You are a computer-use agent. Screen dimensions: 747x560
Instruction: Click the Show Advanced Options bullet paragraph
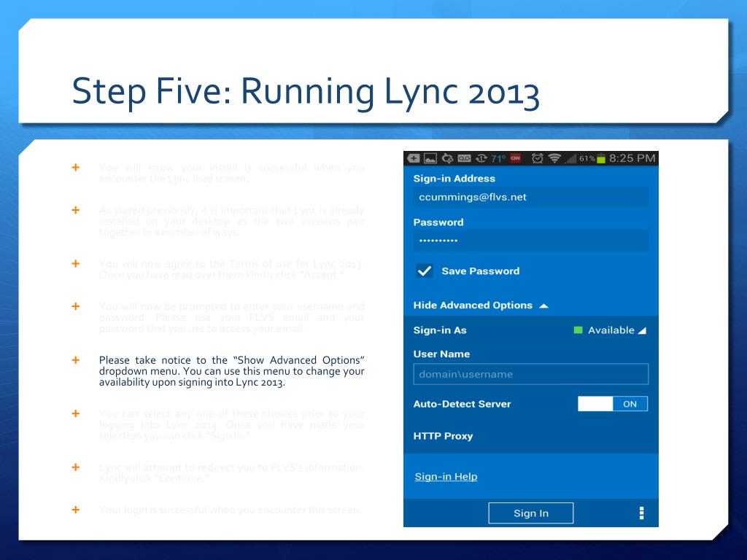(231, 371)
